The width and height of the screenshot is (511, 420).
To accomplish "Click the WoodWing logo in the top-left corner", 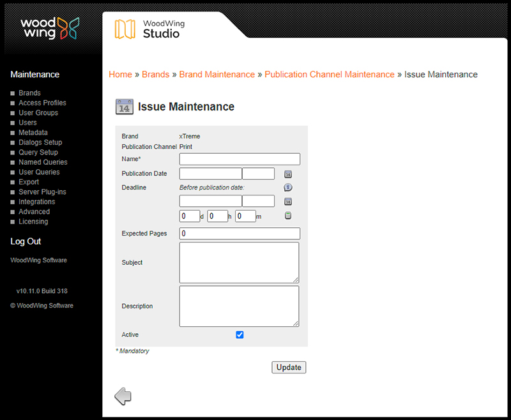I will pyautogui.click(x=49, y=28).
